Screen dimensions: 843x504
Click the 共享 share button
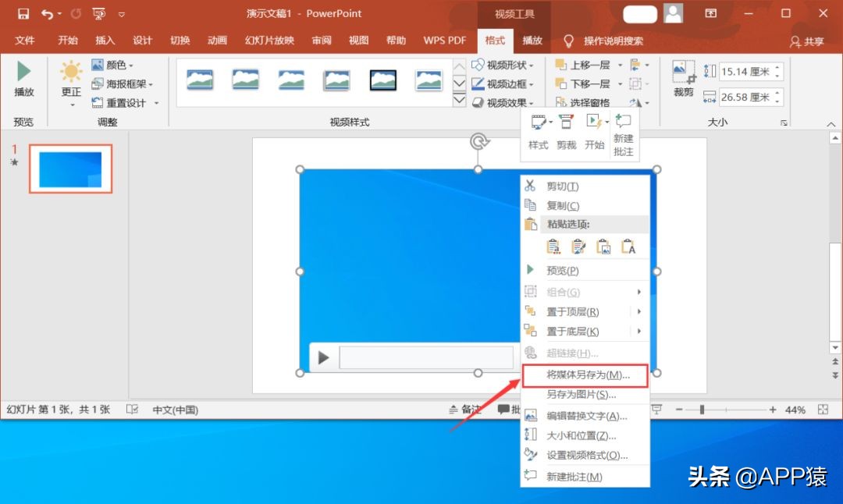point(807,41)
